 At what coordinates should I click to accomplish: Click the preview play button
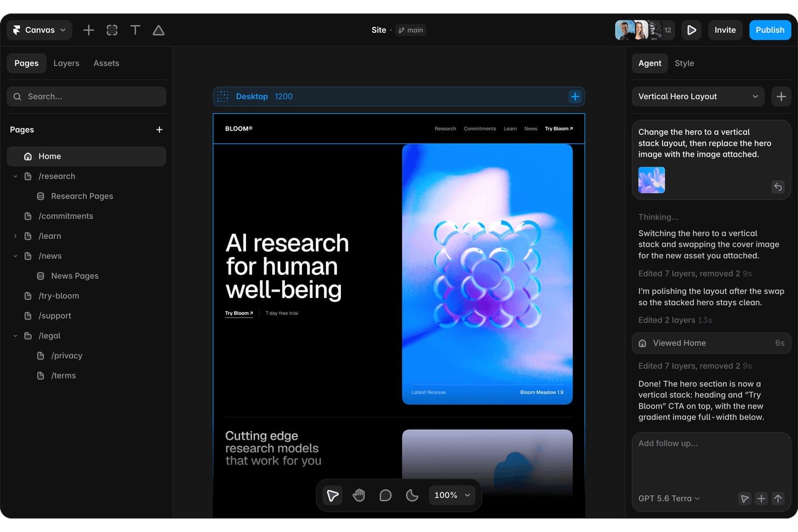click(691, 30)
